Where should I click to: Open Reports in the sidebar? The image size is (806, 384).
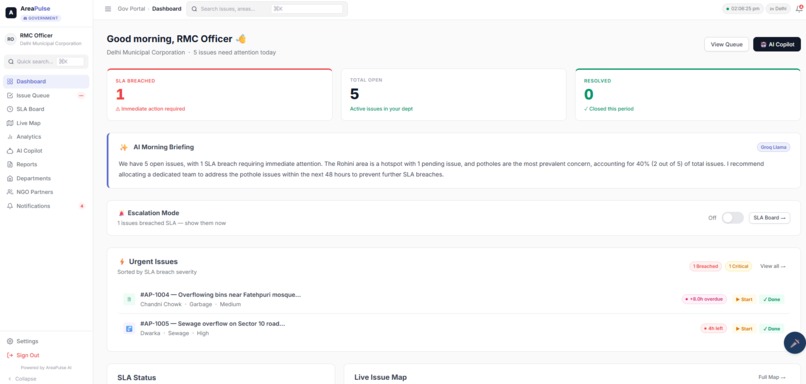pos(46,164)
